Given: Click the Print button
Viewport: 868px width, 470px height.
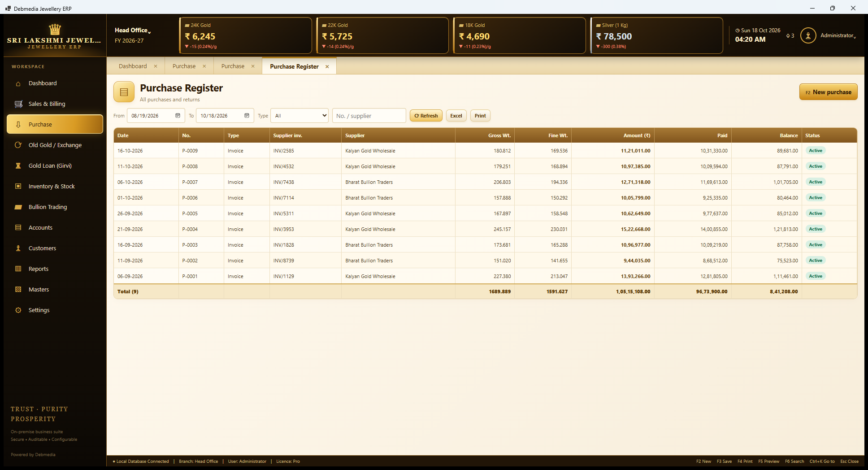Looking at the screenshot, I should point(480,116).
